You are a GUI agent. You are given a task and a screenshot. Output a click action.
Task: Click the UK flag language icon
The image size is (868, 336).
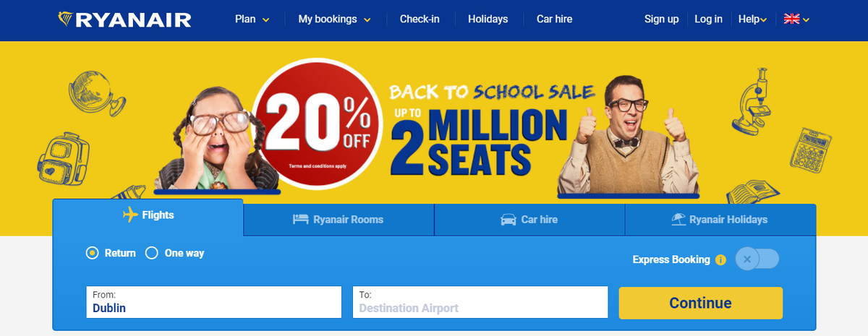click(x=791, y=20)
